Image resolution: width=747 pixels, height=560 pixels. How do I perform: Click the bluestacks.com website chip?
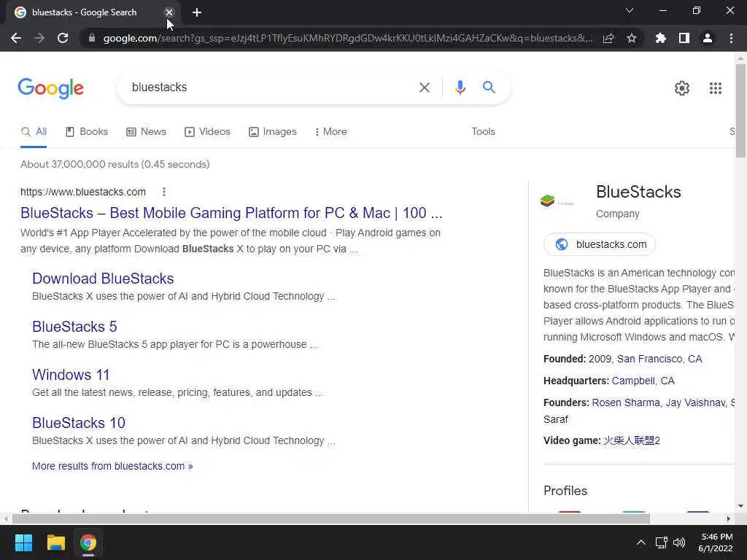click(600, 244)
